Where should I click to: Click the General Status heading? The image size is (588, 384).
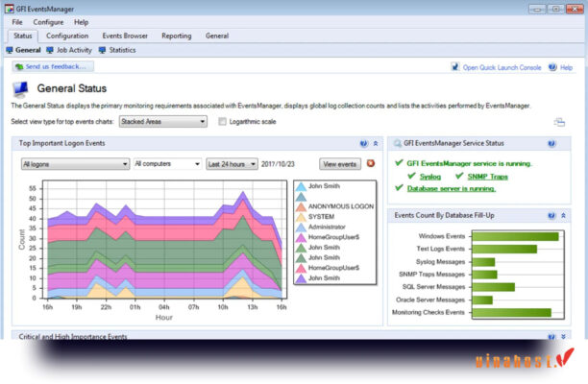point(72,88)
